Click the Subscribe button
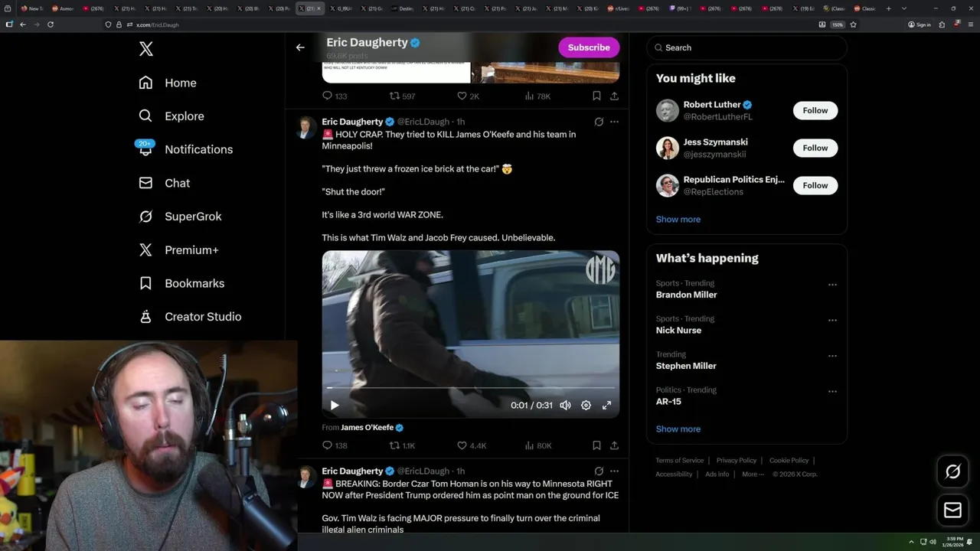The height and width of the screenshot is (551, 980). click(x=589, y=47)
